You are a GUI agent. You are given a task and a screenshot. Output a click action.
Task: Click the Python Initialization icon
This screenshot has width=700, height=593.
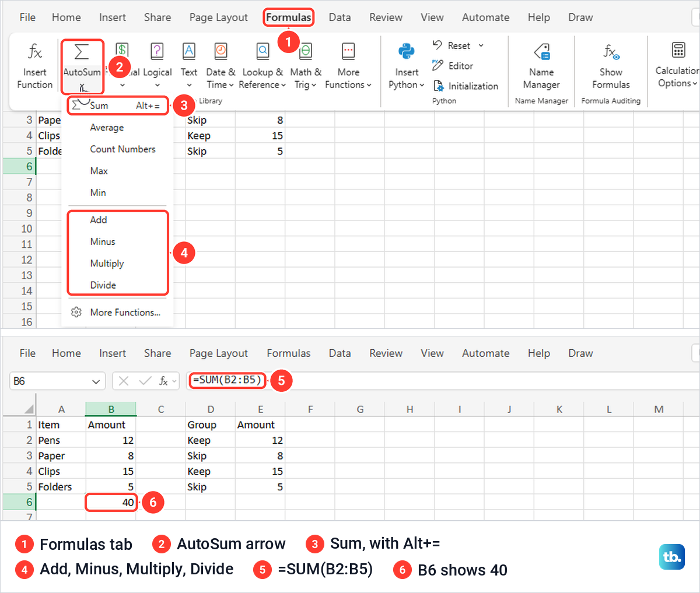pyautogui.click(x=439, y=86)
